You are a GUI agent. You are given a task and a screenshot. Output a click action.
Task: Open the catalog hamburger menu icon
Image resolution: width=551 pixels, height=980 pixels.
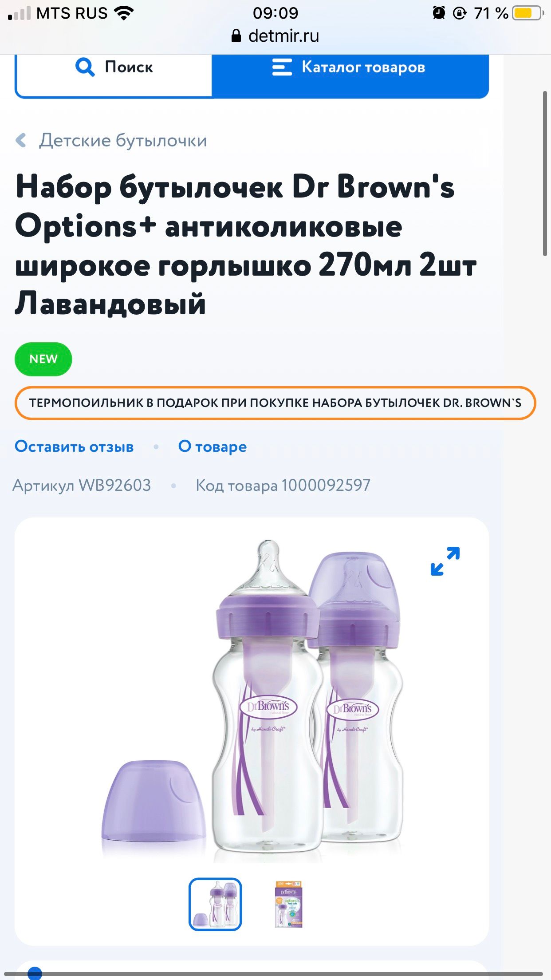[x=282, y=67]
